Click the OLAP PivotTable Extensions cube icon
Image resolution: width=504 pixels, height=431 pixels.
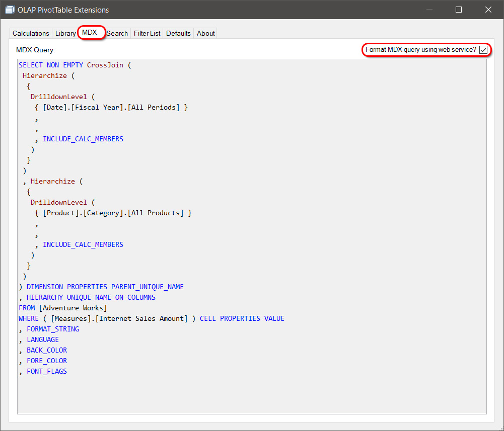[10, 10]
